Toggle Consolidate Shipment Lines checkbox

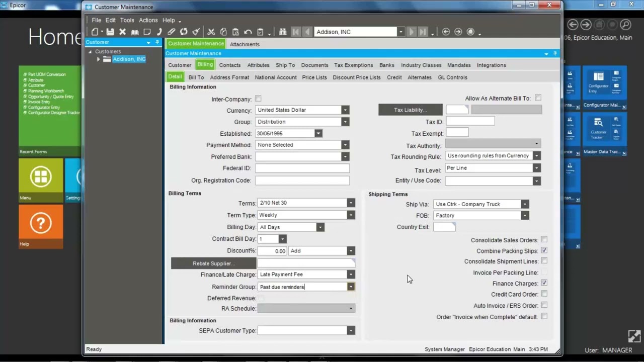point(544,261)
